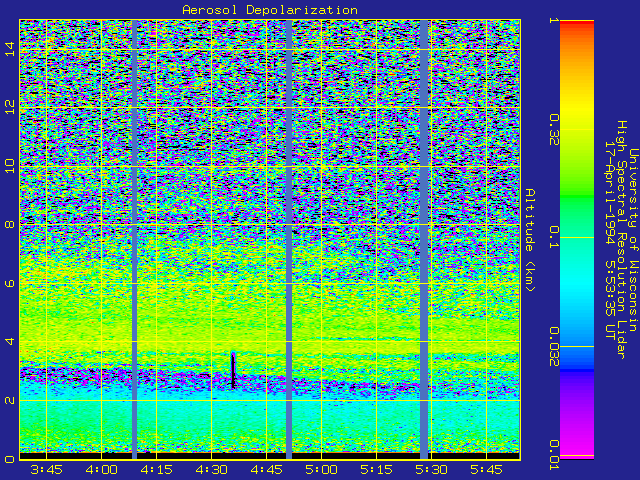Click the altitude label 2

point(10,400)
